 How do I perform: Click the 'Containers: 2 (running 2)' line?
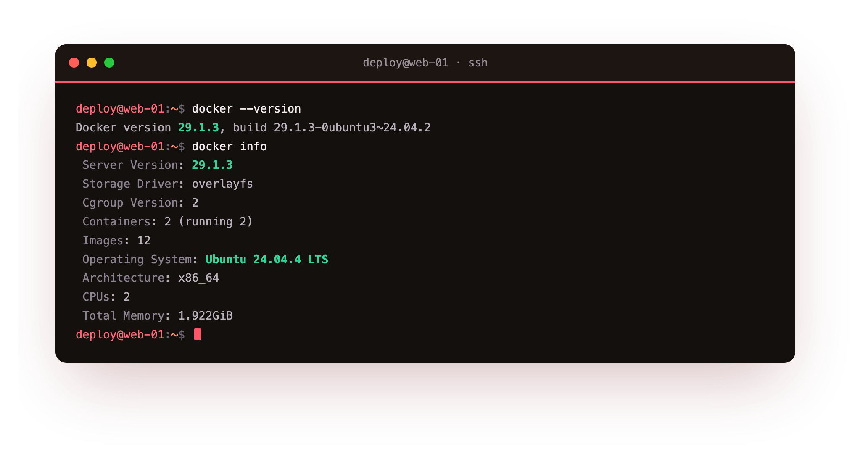(x=168, y=222)
